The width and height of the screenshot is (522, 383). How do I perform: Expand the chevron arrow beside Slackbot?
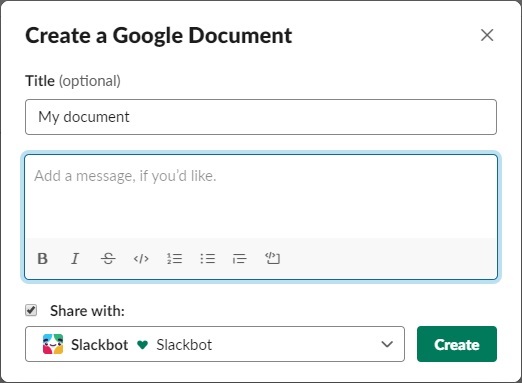tap(387, 344)
